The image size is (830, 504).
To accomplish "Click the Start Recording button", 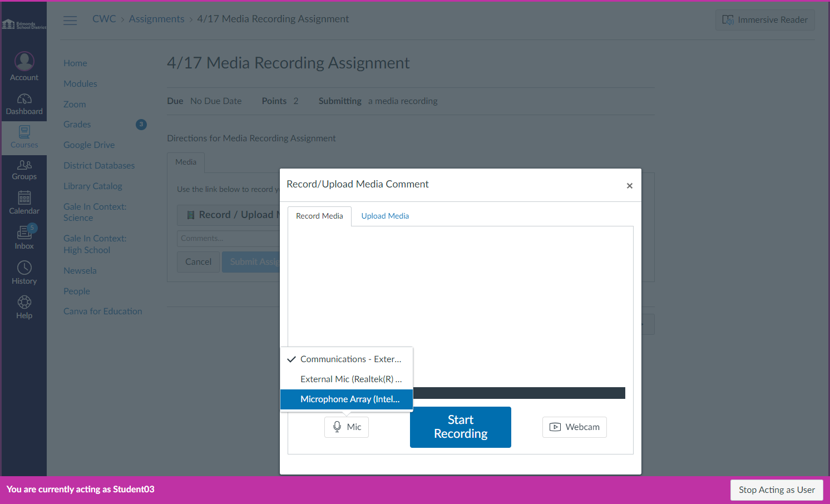I will point(461,427).
